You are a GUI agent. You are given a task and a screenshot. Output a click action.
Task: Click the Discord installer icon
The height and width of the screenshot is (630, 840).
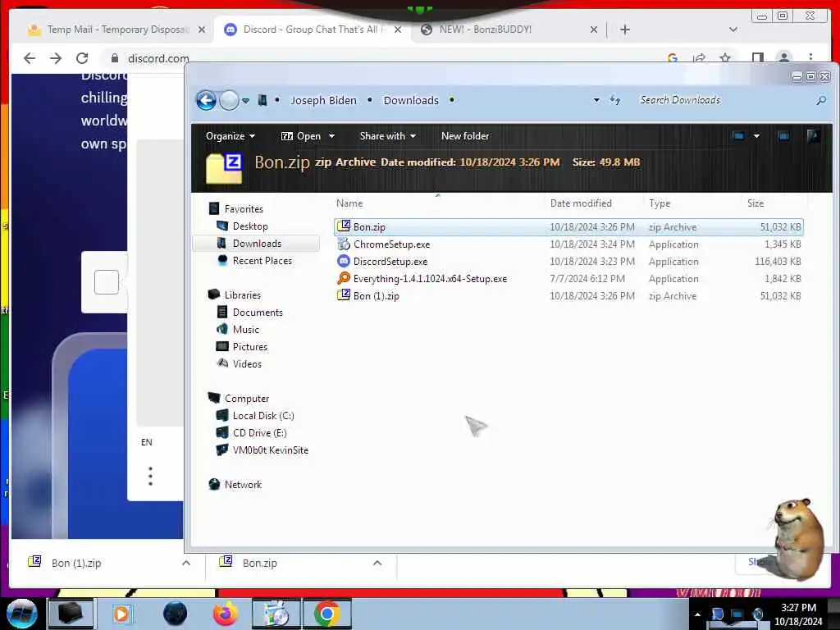344,261
